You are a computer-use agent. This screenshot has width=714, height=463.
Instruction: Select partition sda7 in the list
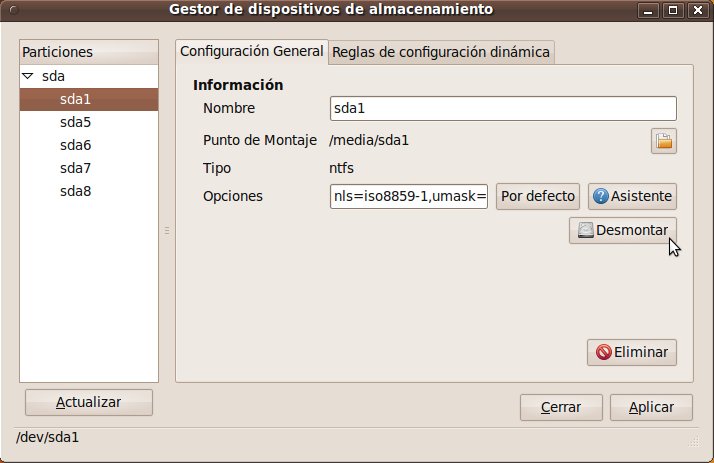[89, 168]
